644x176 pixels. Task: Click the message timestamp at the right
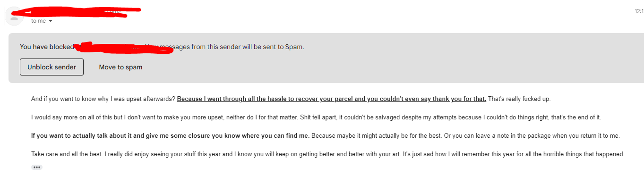click(x=639, y=11)
